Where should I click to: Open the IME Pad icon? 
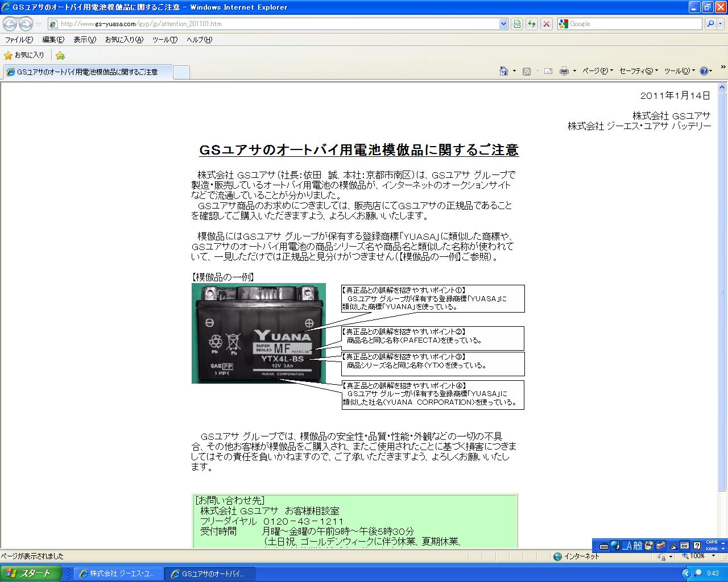click(x=649, y=546)
